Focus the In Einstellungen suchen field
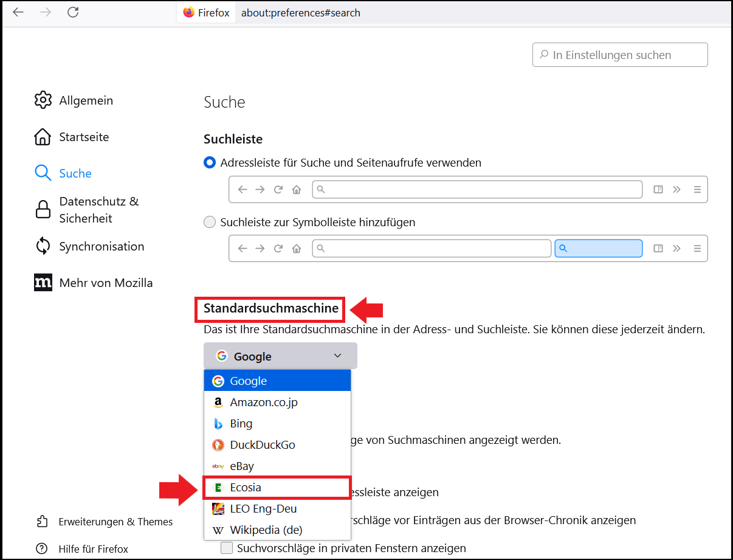Image resolution: width=733 pixels, height=560 pixels. click(x=620, y=55)
